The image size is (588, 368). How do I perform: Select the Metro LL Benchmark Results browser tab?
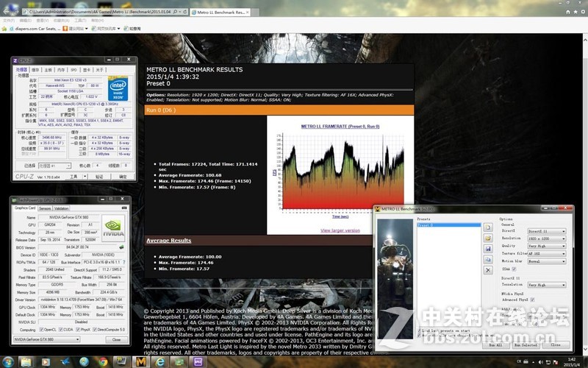click(223, 13)
